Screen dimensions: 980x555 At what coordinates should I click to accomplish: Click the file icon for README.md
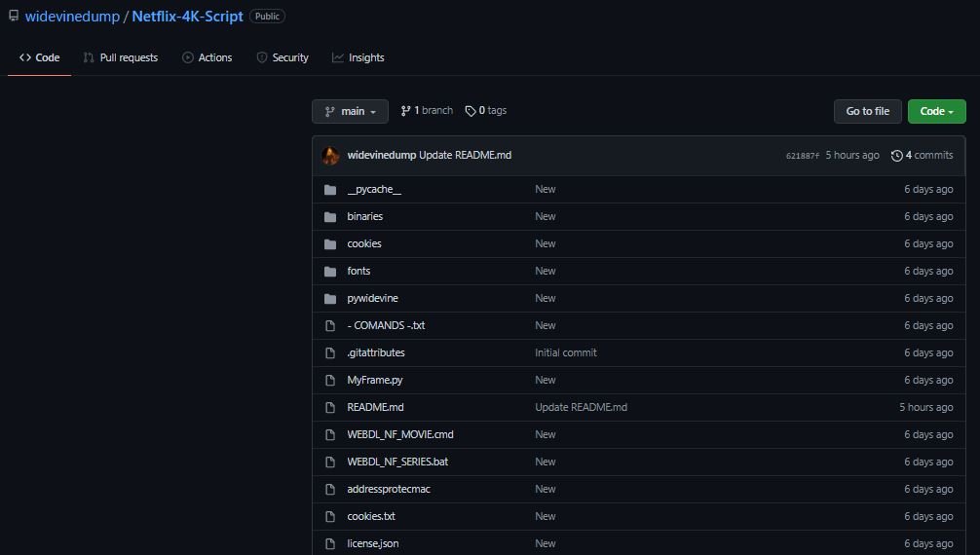(330, 408)
